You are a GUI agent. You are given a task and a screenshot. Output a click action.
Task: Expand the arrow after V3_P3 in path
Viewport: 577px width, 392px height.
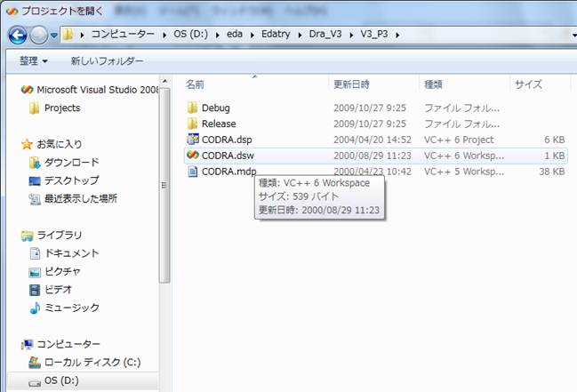(x=397, y=35)
